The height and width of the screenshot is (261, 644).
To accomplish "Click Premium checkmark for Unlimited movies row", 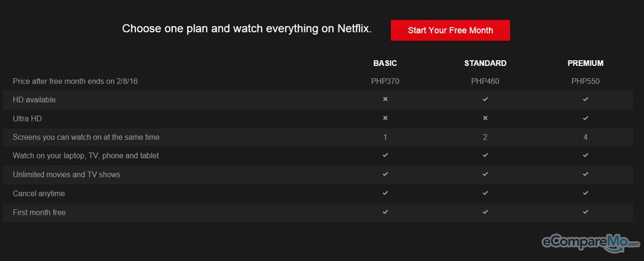I will [585, 175].
